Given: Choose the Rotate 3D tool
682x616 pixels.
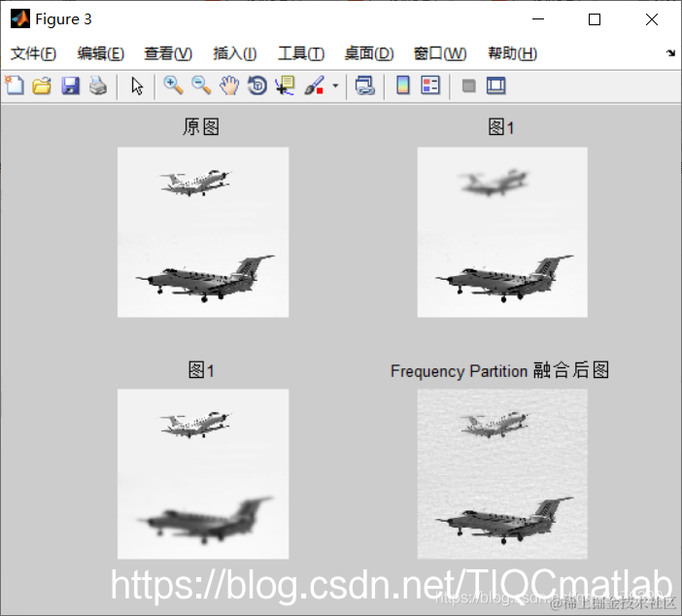Looking at the screenshot, I should (x=257, y=86).
